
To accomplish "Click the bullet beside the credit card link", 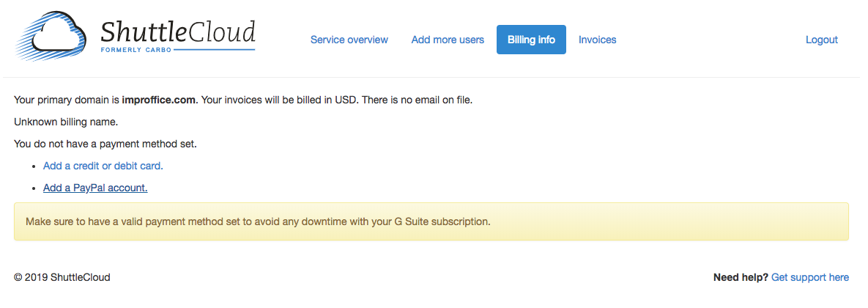I will pyautogui.click(x=34, y=166).
